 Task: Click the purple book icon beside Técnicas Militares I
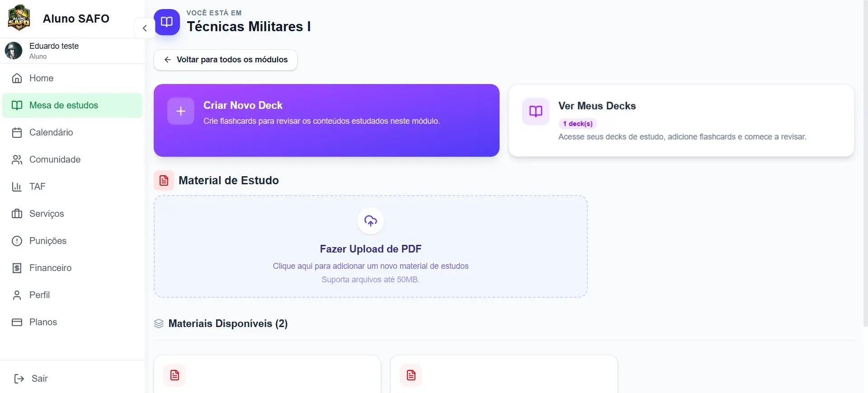click(167, 22)
